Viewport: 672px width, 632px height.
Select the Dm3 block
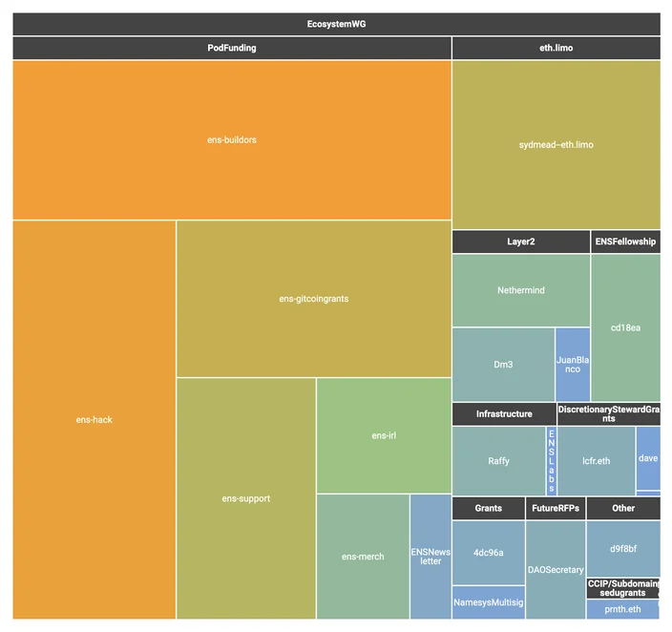[x=504, y=365]
